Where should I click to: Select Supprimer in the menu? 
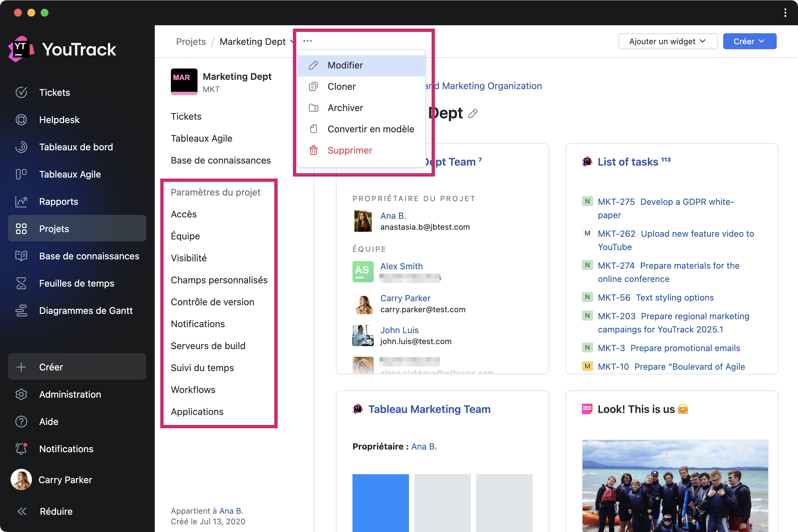tap(361, 150)
